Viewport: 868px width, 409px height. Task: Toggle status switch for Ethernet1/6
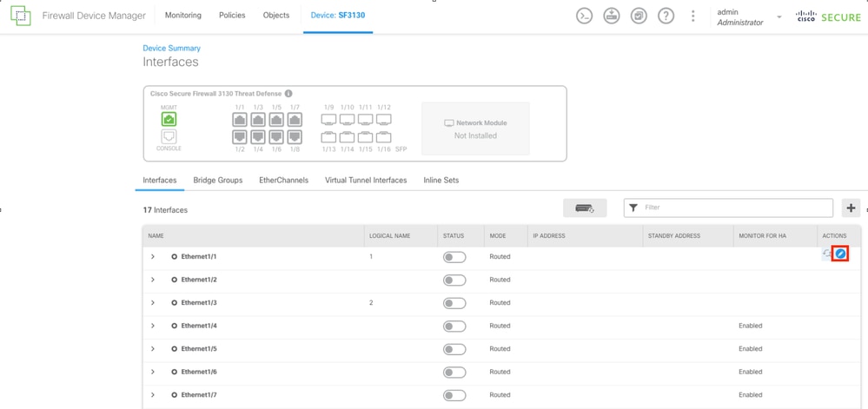[454, 372]
